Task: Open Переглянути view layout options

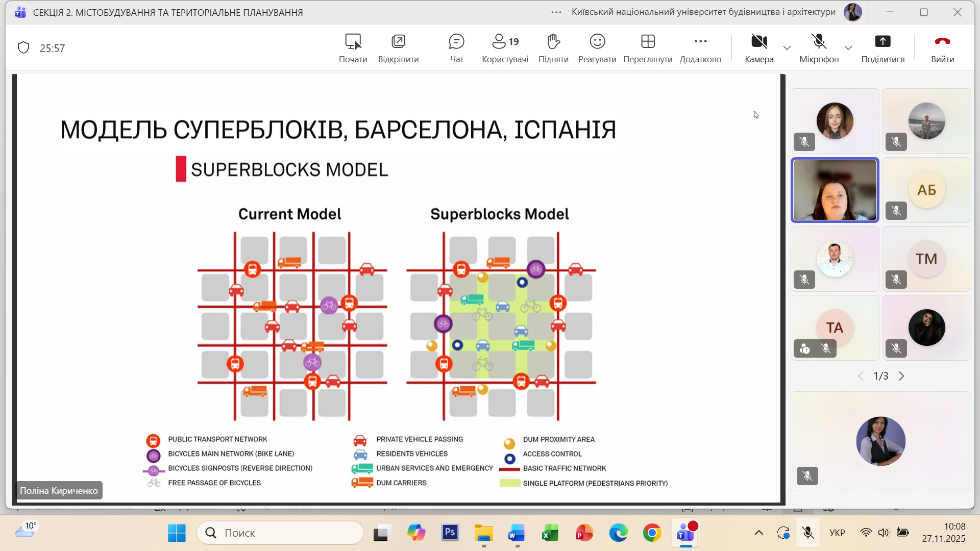Action: tap(648, 48)
